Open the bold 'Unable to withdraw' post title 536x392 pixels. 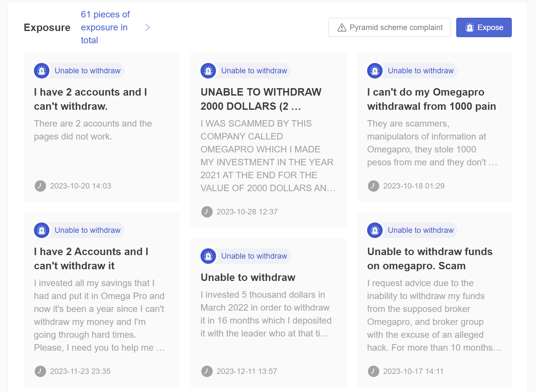(248, 277)
